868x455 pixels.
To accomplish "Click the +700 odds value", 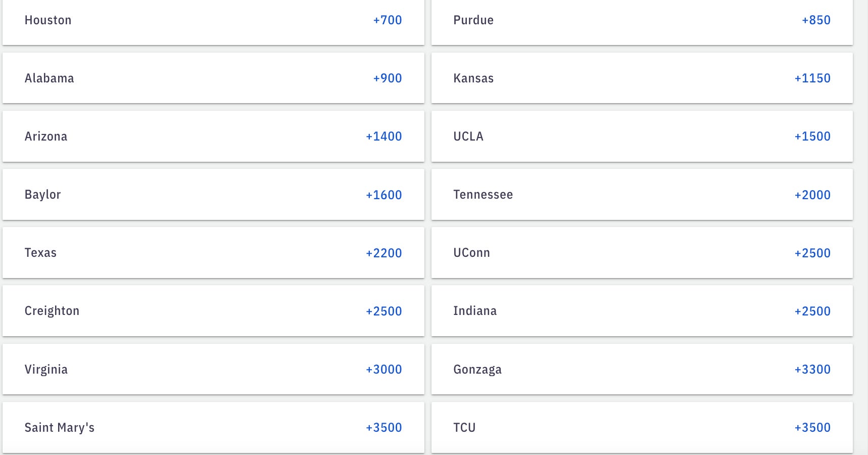I will (x=388, y=20).
